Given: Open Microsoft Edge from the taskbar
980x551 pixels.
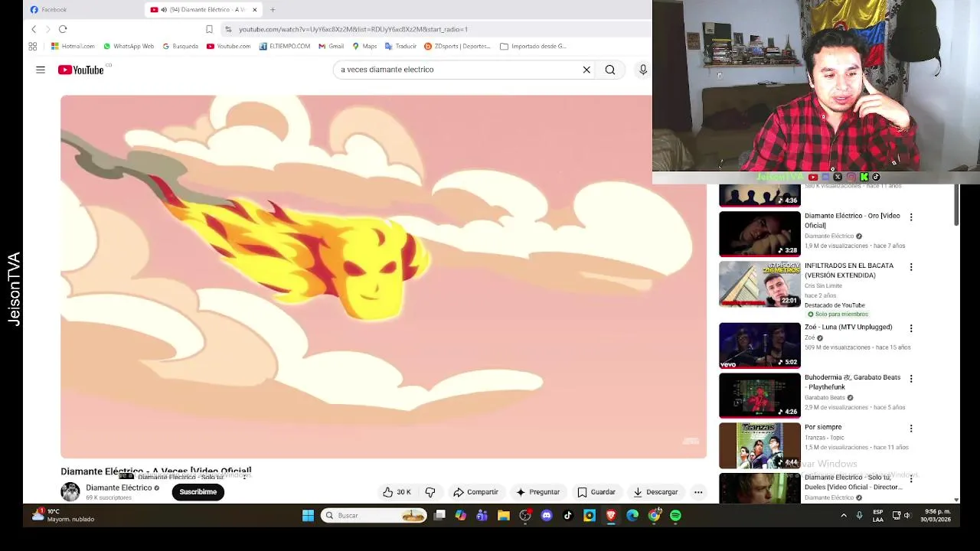Looking at the screenshot, I should click(632, 516).
